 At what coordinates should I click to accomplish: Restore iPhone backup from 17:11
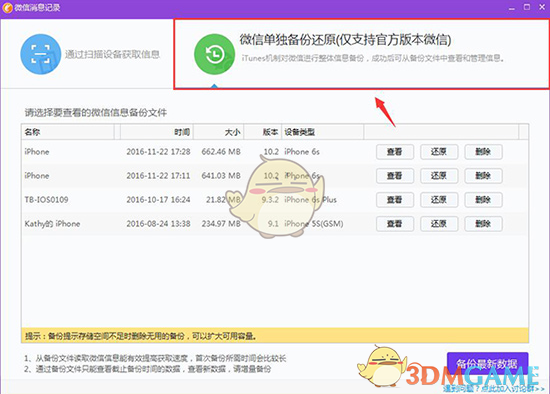(439, 176)
